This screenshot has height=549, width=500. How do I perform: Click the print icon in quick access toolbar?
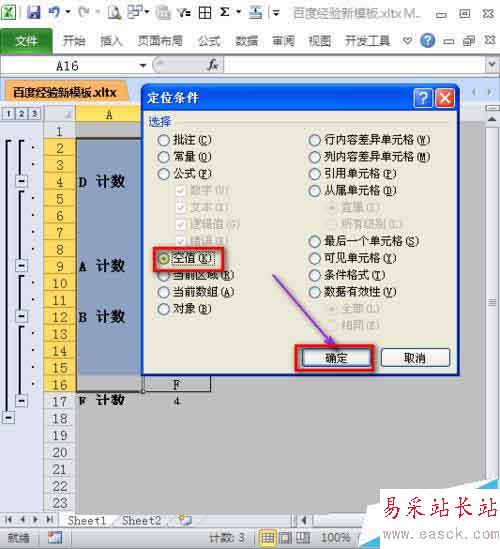163,13
